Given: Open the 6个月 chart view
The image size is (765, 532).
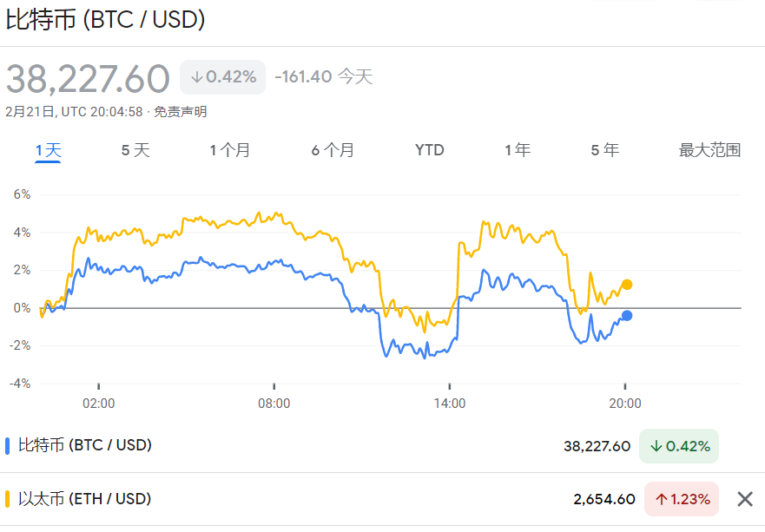Looking at the screenshot, I should click(x=333, y=150).
